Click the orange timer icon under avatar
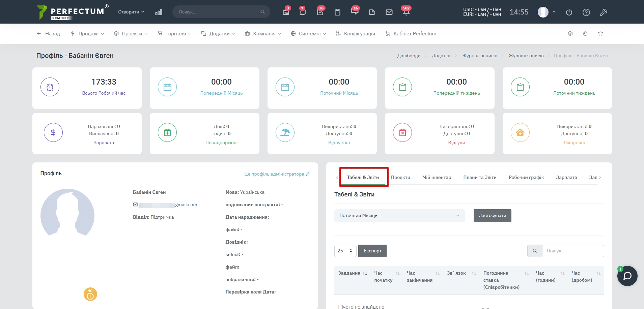The height and width of the screenshot is (309, 644). (x=90, y=294)
